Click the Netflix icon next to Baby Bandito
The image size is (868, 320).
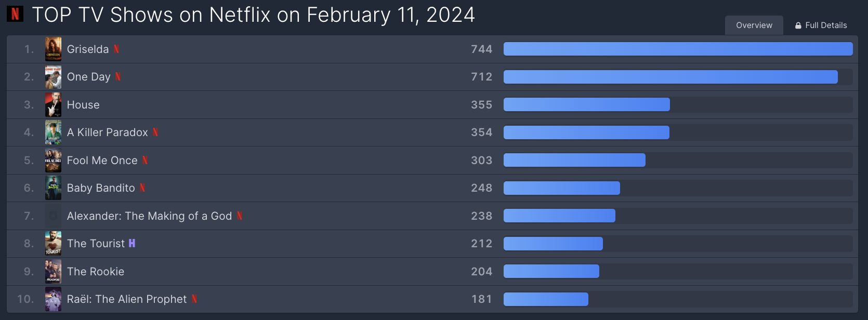[142, 188]
